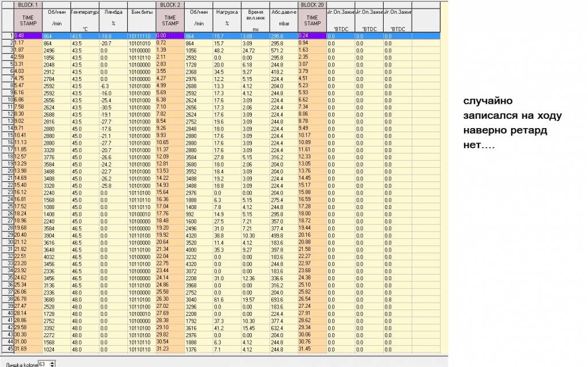
Task: Click the BLOCK 2 group header
Action: coord(170,4)
